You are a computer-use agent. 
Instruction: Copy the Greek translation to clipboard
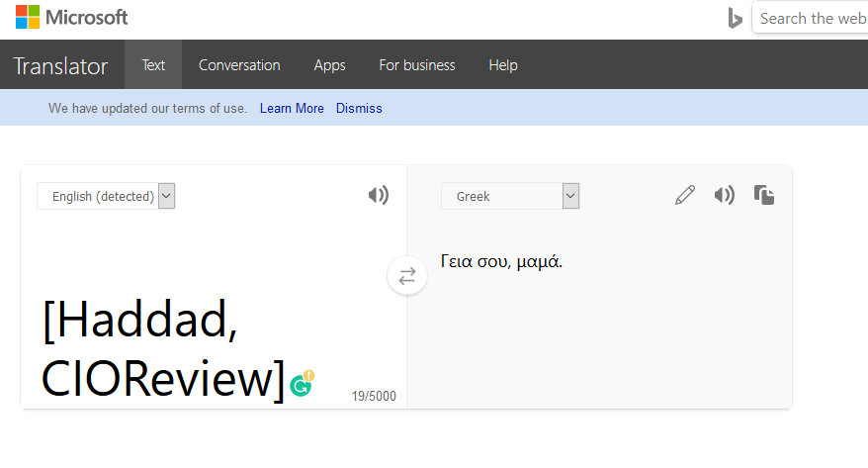764,195
